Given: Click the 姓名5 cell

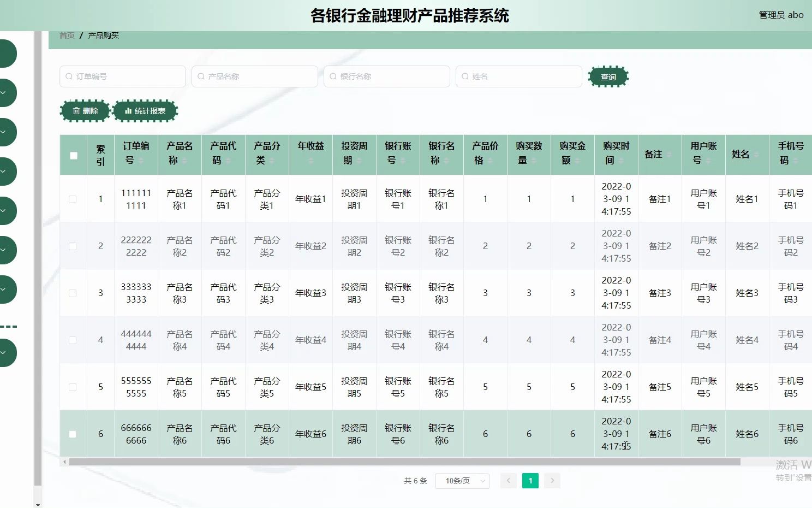Looking at the screenshot, I should coord(747,387).
